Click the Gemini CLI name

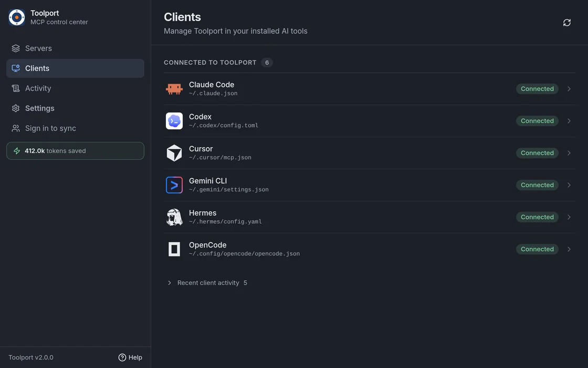pos(208,181)
